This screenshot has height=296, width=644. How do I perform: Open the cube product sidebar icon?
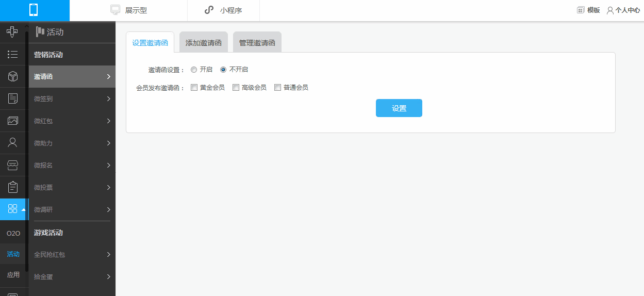[x=13, y=76]
